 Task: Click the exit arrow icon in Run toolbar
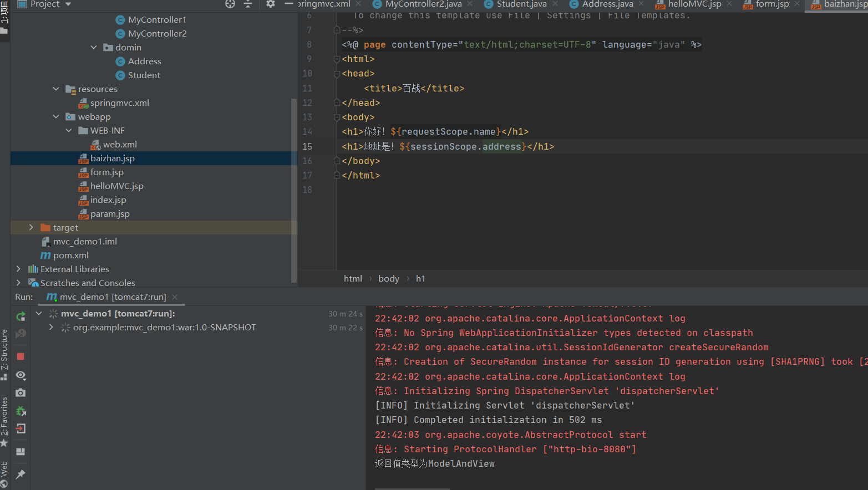pos(21,428)
